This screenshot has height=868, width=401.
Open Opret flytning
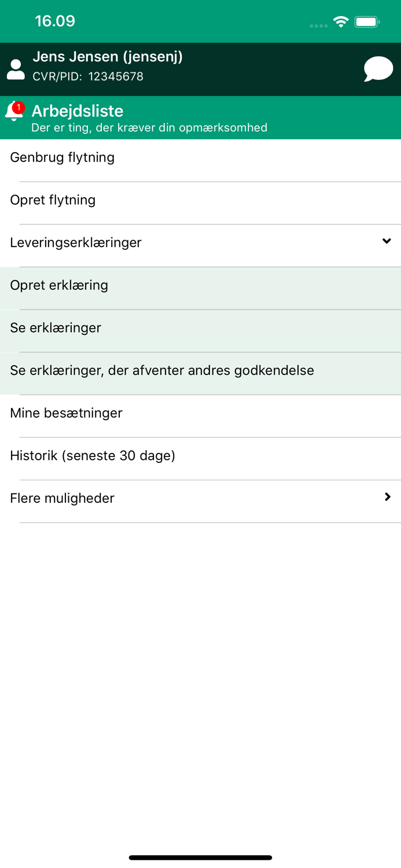(53, 200)
